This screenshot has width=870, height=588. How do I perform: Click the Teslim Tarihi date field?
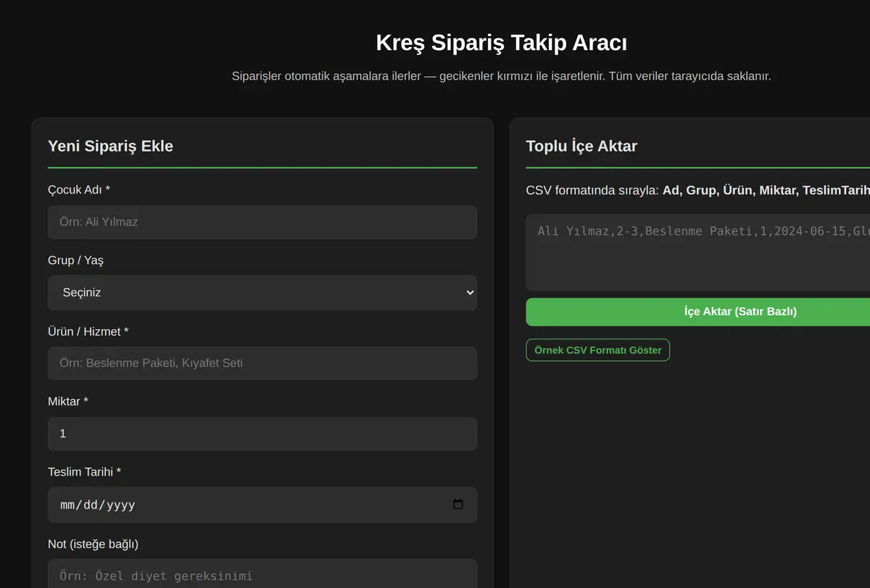point(262,505)
